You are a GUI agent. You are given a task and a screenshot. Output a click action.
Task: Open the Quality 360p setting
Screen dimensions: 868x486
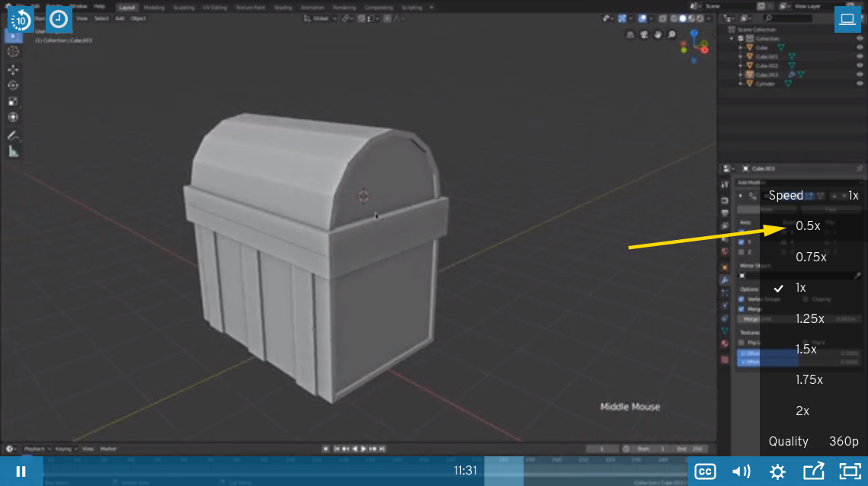pyautogui.click(x=813, y=441)
